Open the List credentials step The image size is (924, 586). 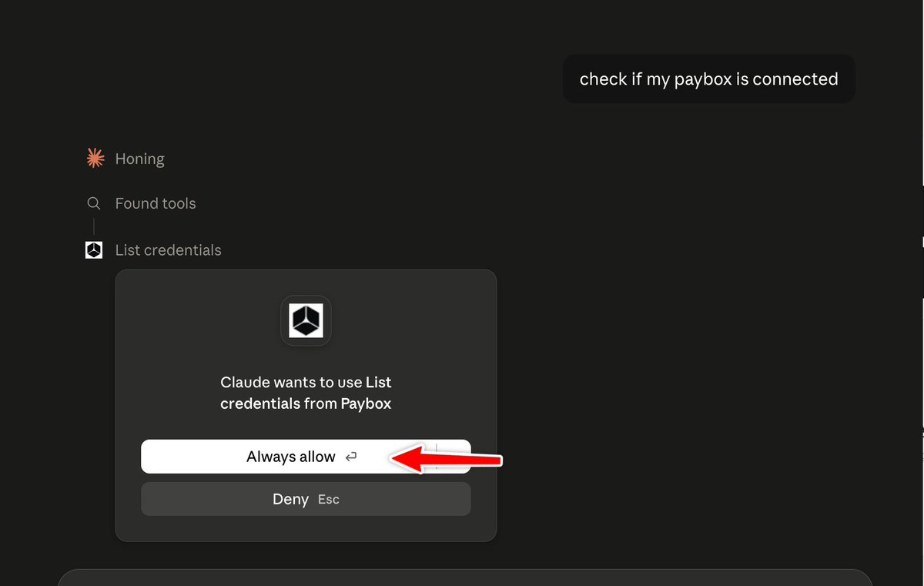(x=168, y=250)
